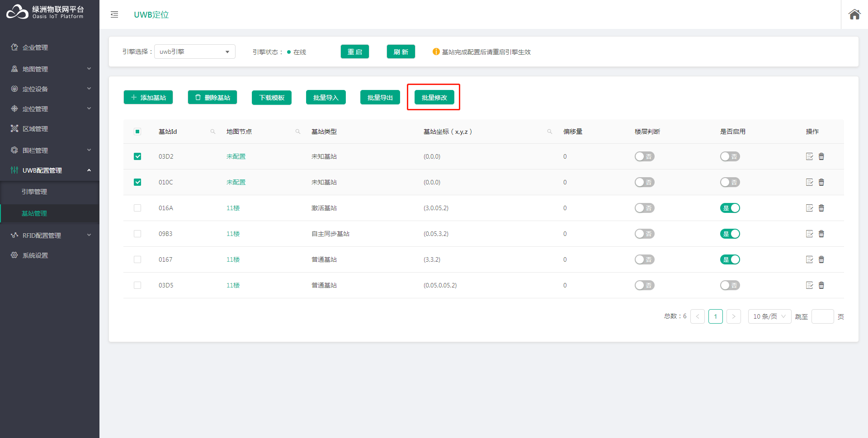
Task: Click the 批量导入 button
Action: 326,97
